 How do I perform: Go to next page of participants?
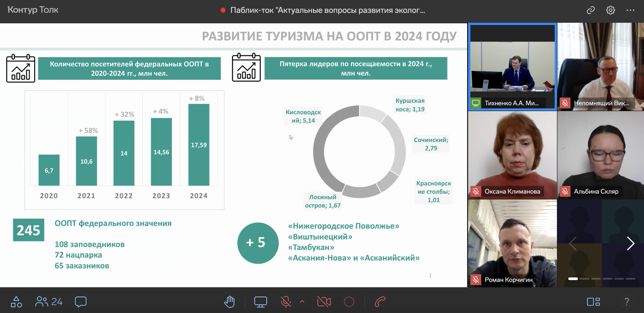coord(631,244)
